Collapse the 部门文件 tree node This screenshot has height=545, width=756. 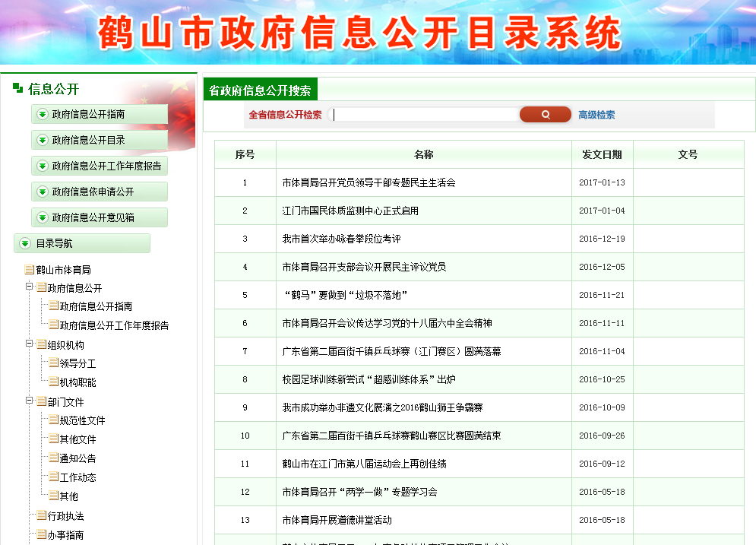click(x=30, y=401)
